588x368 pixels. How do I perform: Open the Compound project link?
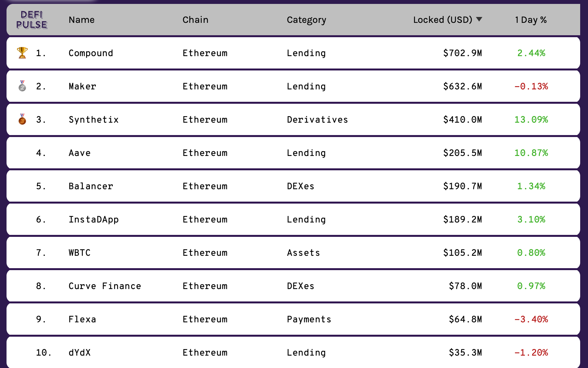91,53
